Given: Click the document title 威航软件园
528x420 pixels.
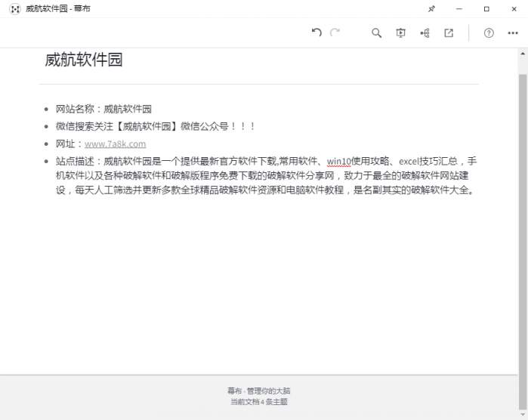Looking at the screenshot, I should click(x=84, y=60).
